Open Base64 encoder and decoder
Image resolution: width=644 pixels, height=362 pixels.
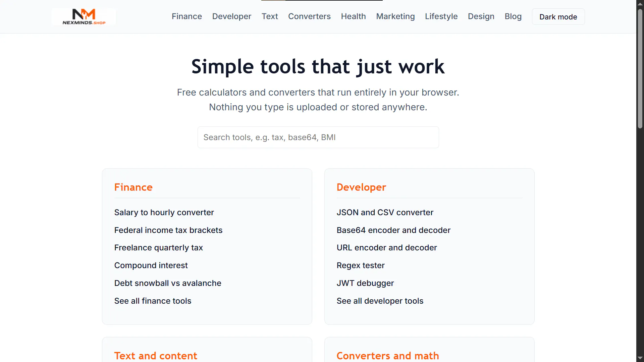(393, 230)
